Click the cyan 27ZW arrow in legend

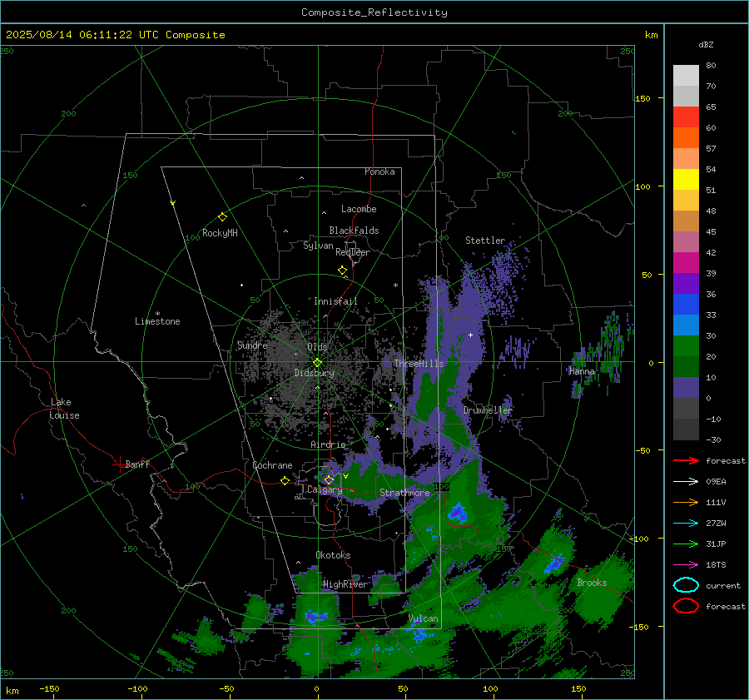point(686,524)
